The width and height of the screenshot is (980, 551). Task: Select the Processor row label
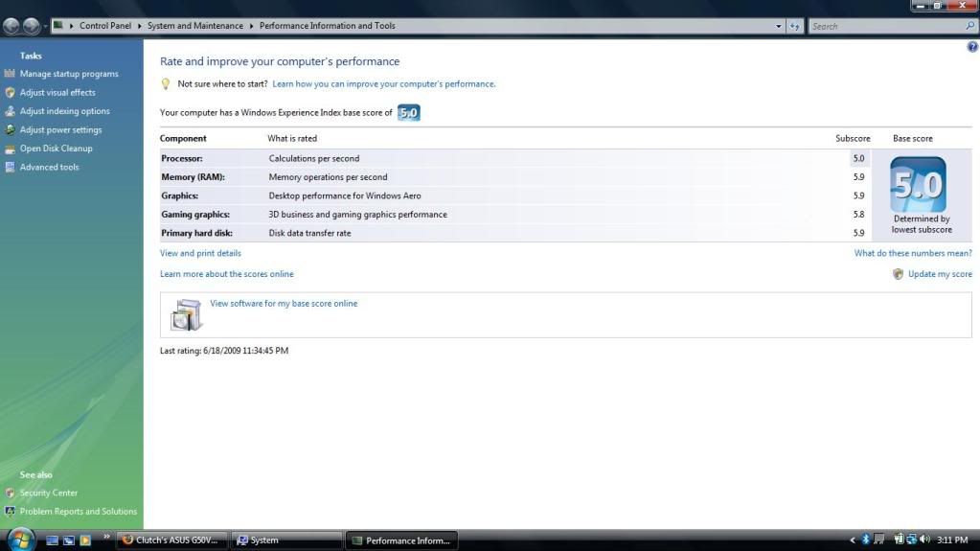[182, 158]
